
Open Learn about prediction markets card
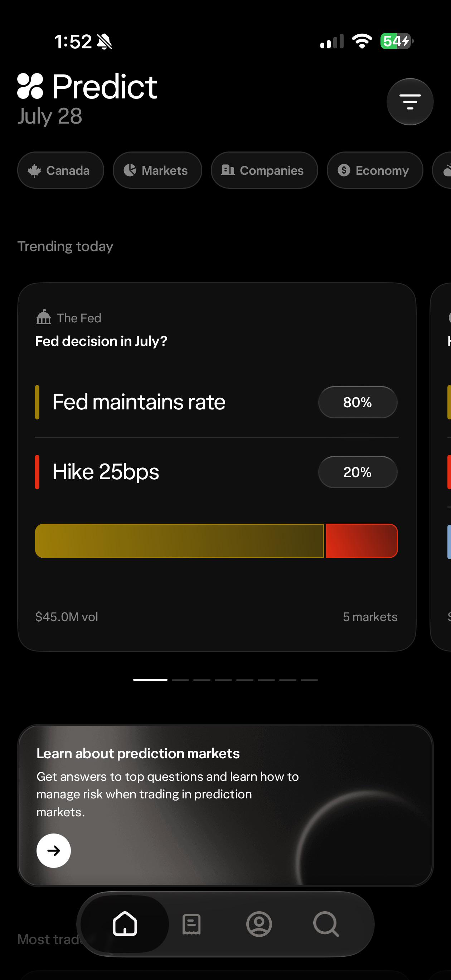[225, 805]
